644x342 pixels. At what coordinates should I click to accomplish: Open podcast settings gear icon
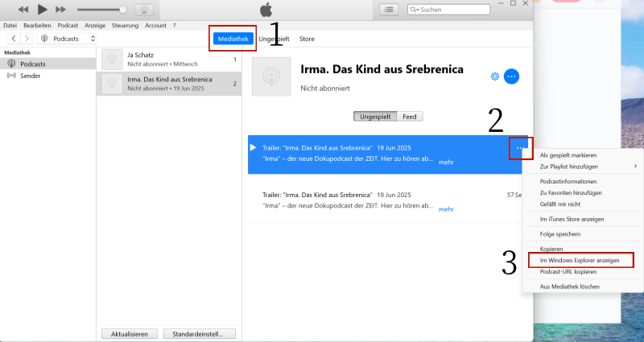pyautogui.click(x=495, y=76)
